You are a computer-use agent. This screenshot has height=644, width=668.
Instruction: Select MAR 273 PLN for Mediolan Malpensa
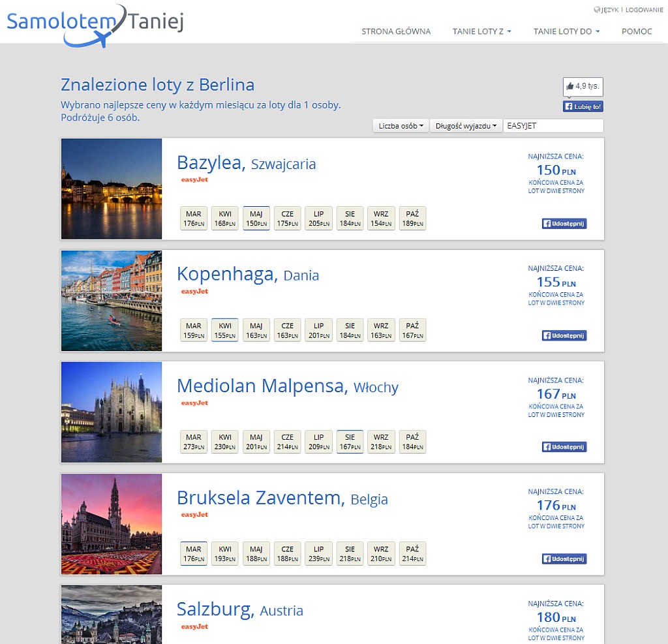click(x=194, y=442)
